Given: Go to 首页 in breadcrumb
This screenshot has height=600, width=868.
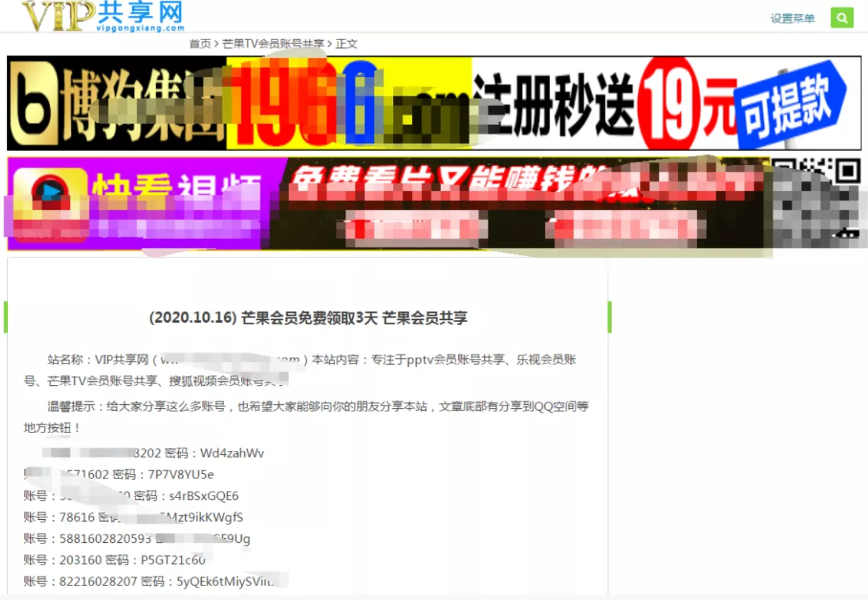Looking at the screenshot, I should tap(200, 43).
